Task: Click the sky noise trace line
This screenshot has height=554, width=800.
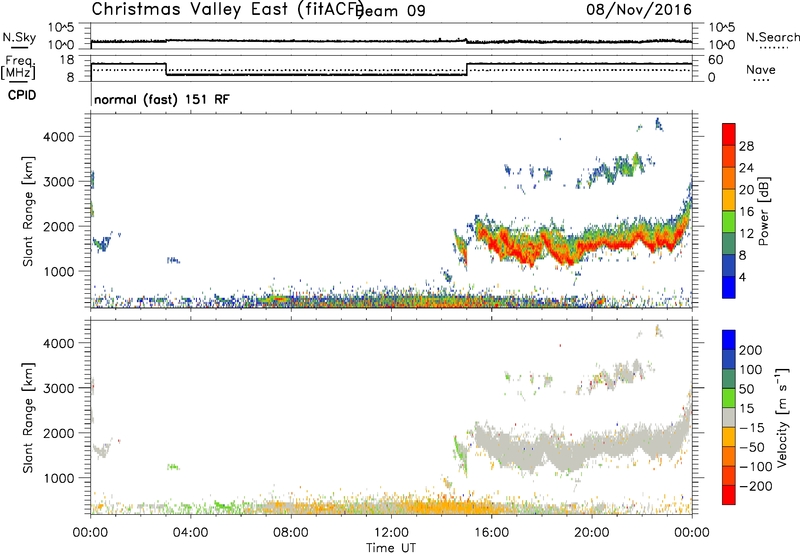Action: pos(391,41)
